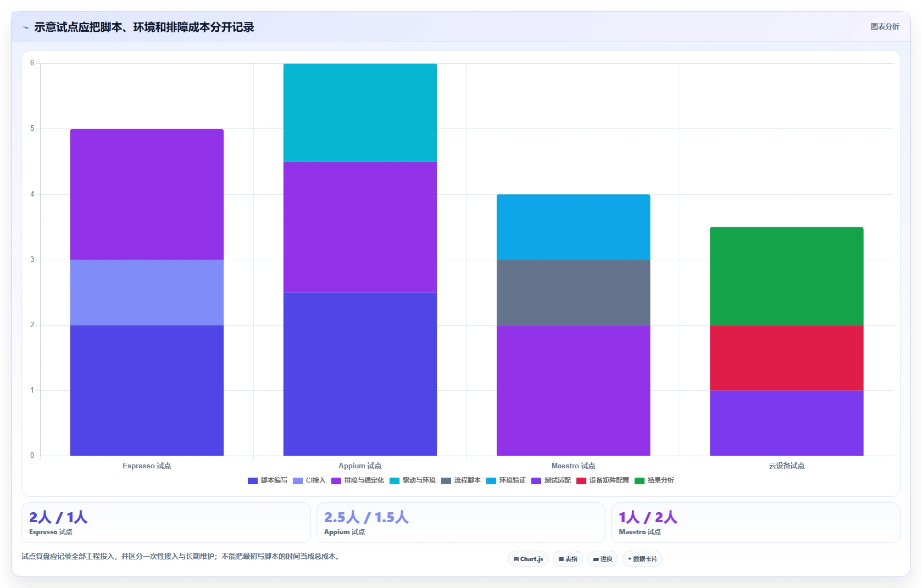Click the Maestro 试点 x-axis label
This screenshot has width=922, height=588.
tap(573, 466)
